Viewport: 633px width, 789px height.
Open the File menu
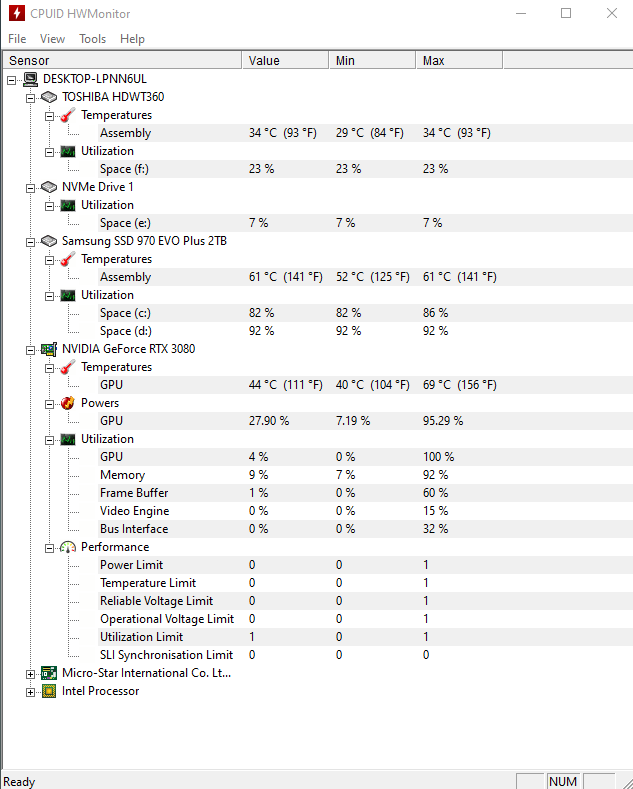[x=17, y=39]
